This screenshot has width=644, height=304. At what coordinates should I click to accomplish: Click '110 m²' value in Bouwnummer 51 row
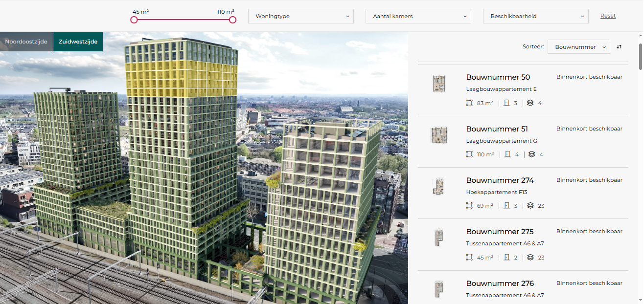(x=485, y=154)
